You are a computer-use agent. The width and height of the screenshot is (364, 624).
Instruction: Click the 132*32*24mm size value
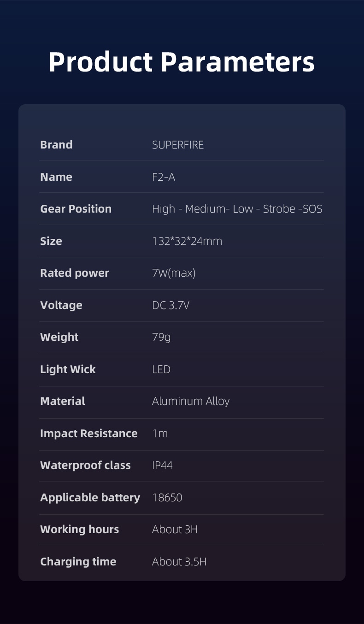[x=187, y=241]
